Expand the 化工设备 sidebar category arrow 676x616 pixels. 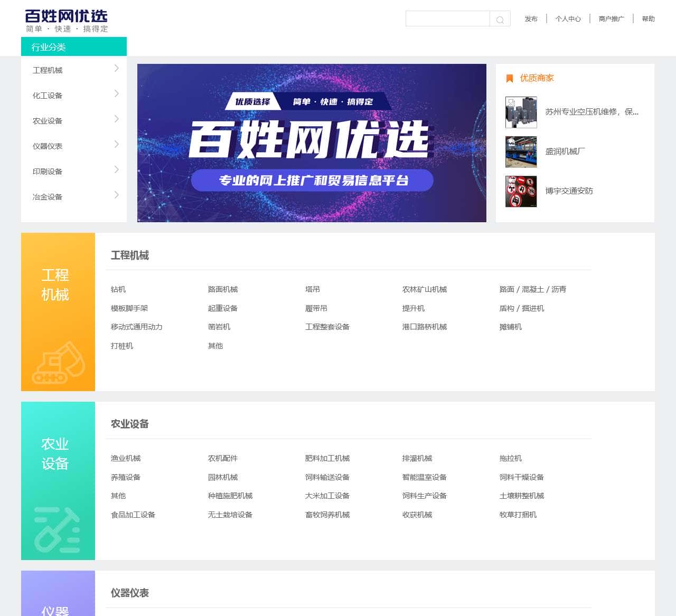(x=116, y=94)
